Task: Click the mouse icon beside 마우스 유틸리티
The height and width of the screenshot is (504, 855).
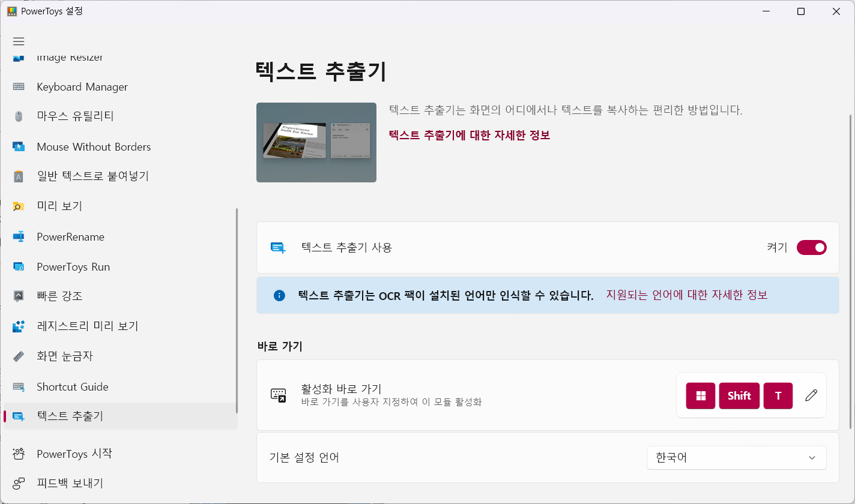Action: pos(19,116)
